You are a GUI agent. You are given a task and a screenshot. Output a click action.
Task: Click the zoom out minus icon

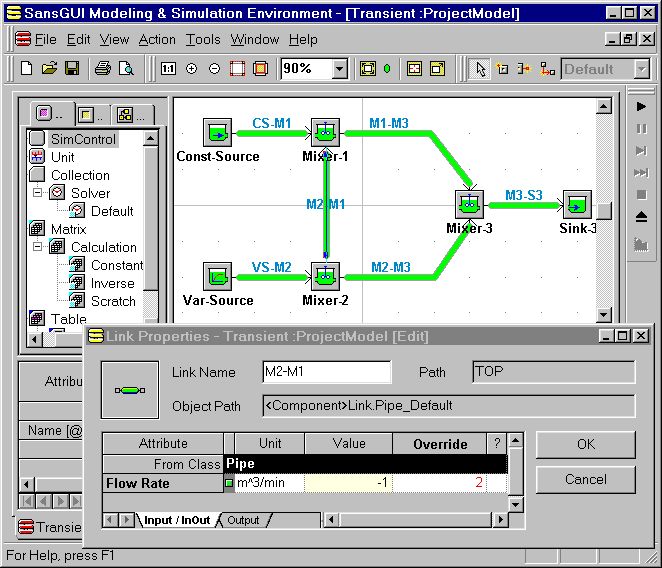[214, 69]
